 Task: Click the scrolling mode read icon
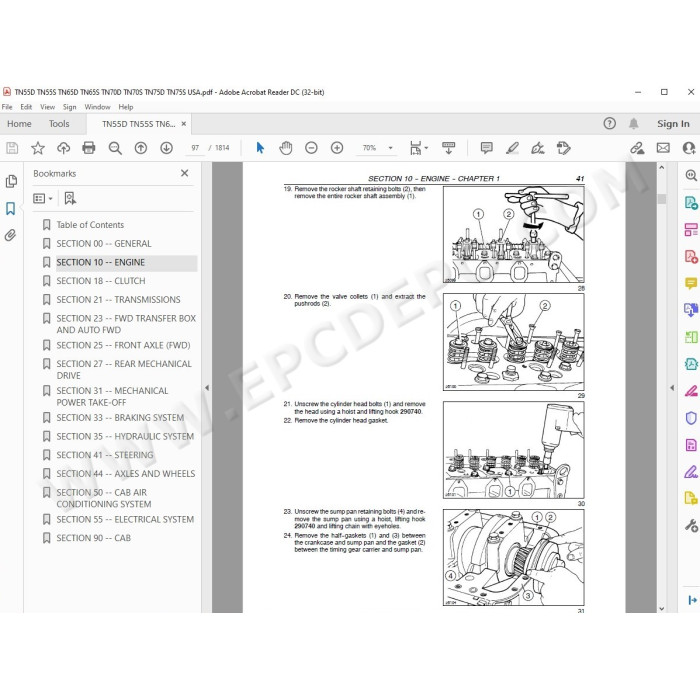coord(448,148)
